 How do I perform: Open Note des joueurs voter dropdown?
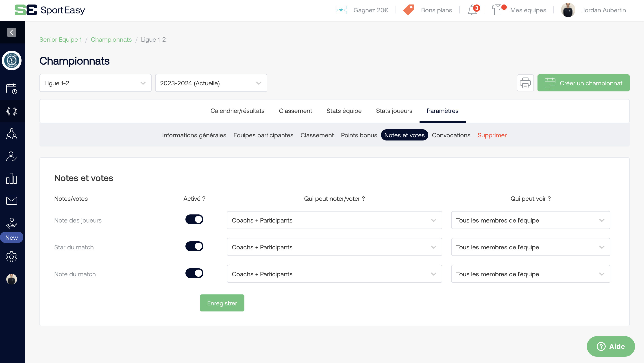(x=334, y=220)
